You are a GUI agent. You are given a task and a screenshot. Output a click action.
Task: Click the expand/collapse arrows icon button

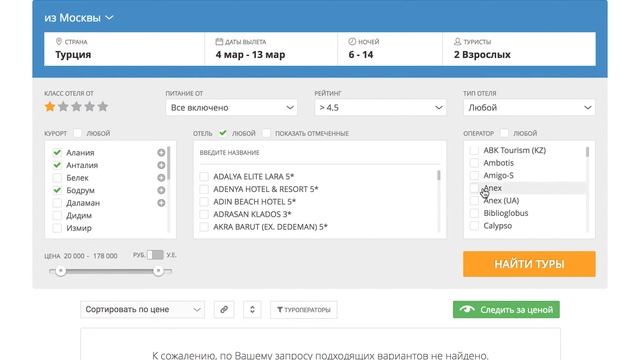click(252, 309)
